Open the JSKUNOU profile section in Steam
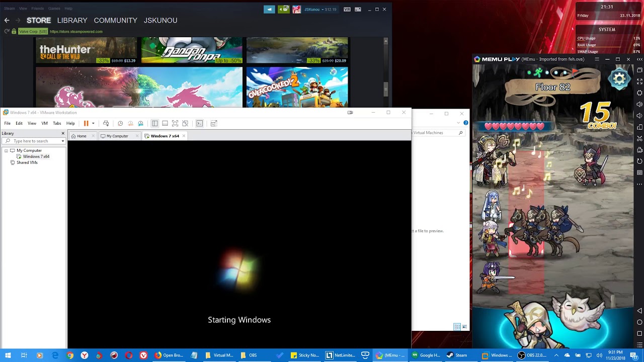Screen dimensions: 644x362 160,20
